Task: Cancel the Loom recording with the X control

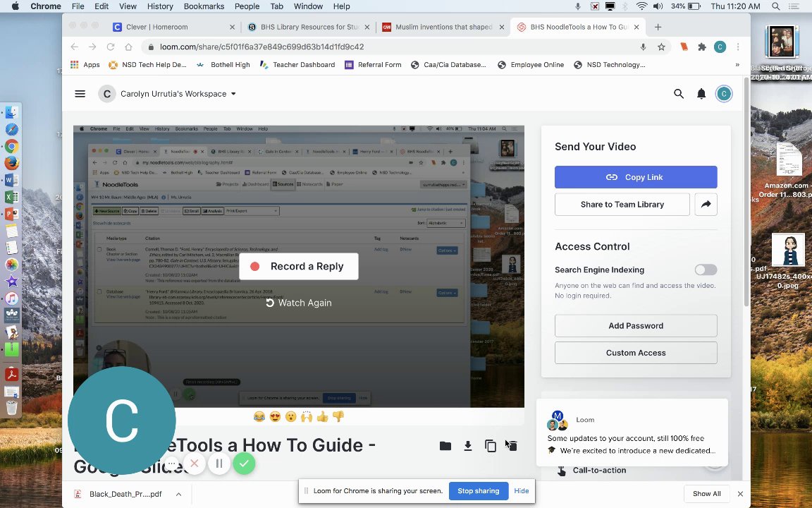Action: pyautogui.click(x=195, y=464)
